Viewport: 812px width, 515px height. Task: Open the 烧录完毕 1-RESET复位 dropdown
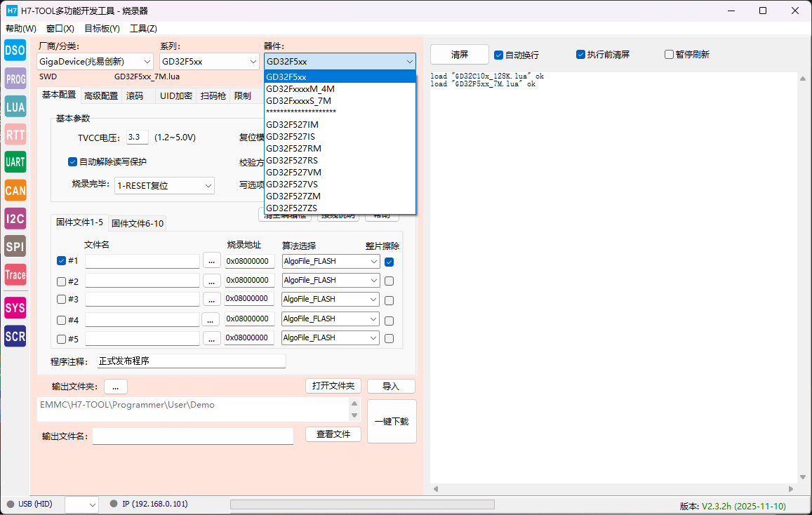point(164,186)
